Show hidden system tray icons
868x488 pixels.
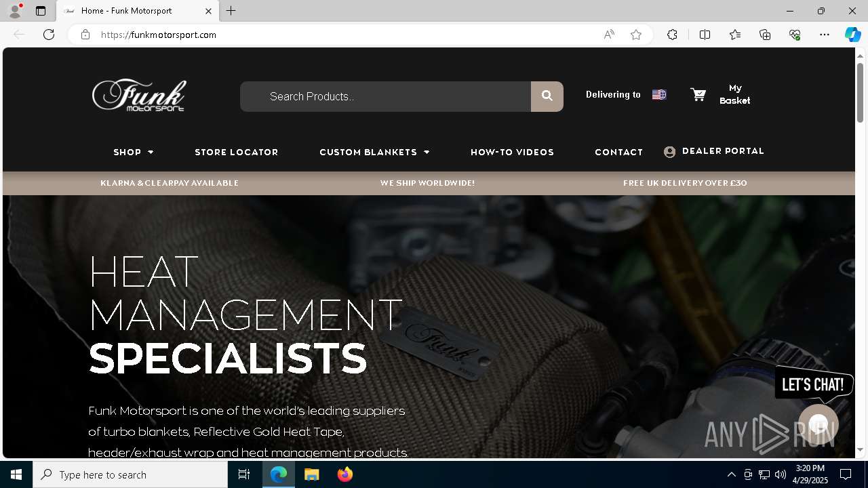coord(731,474)
